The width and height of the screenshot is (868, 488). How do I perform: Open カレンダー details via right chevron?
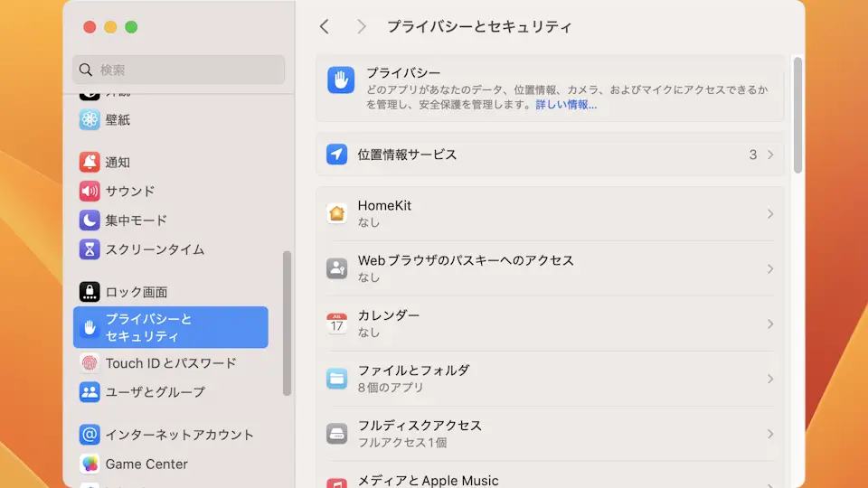(770, 324)
